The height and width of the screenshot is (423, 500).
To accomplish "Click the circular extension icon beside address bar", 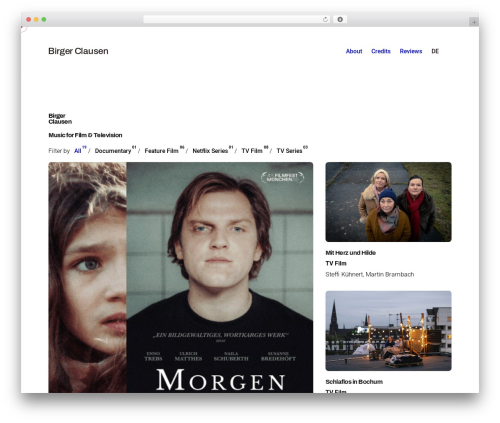I will (x=340, y=20).
